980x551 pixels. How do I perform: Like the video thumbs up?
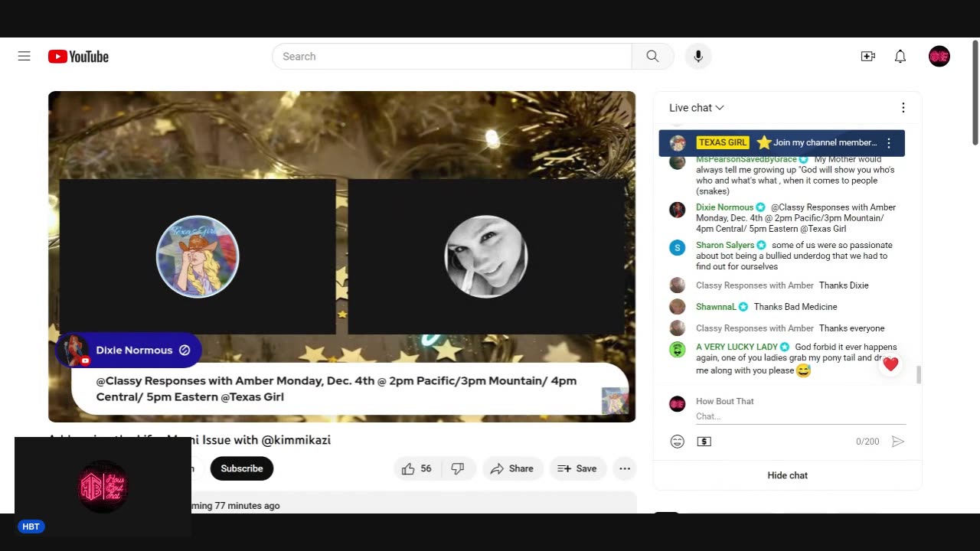pyautogui.click(x=416, y=468)
